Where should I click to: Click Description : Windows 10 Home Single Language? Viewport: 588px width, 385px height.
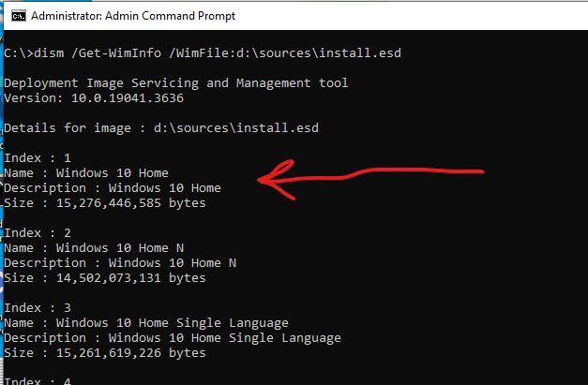173,338
